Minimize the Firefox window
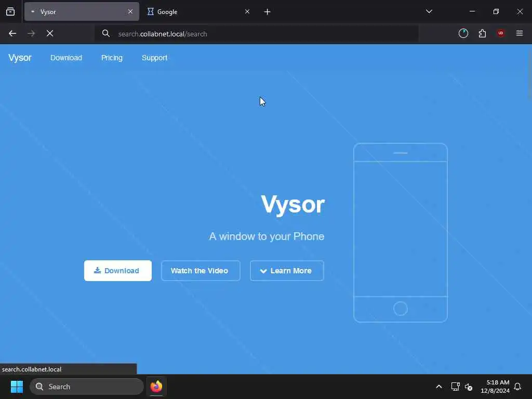This screenshot has width=532, height=399. pyautogui.click(x=472, y=11)
